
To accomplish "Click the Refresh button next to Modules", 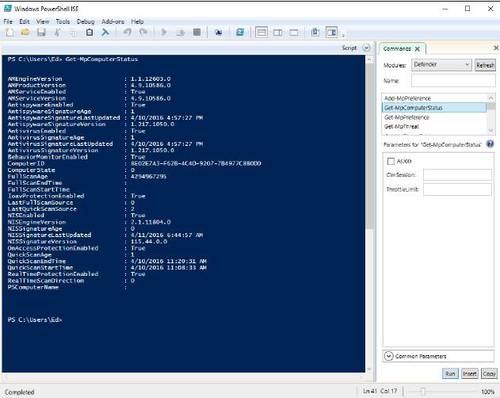I will tap(485, 65).
